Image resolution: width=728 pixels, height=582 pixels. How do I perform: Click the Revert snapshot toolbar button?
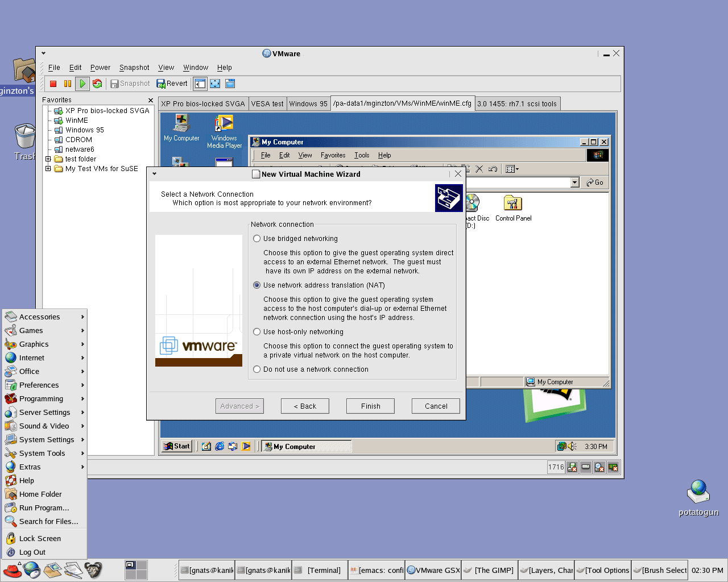172,84
